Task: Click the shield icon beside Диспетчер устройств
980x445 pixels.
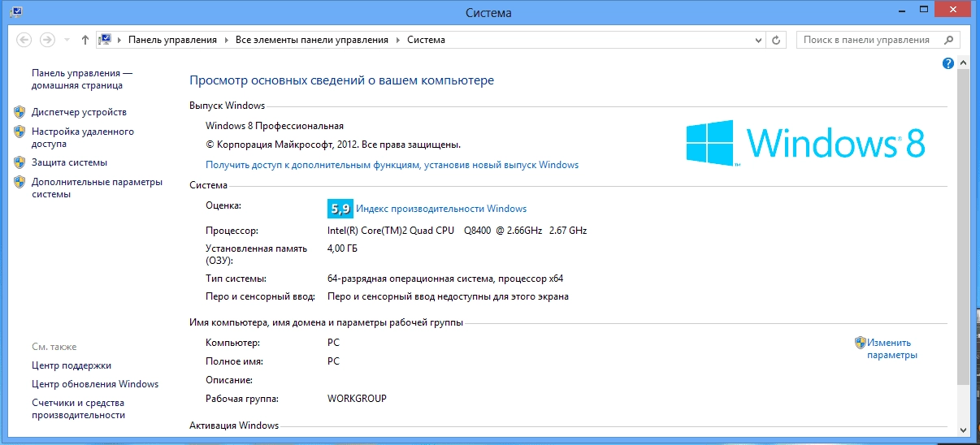Action: (20, 112)
